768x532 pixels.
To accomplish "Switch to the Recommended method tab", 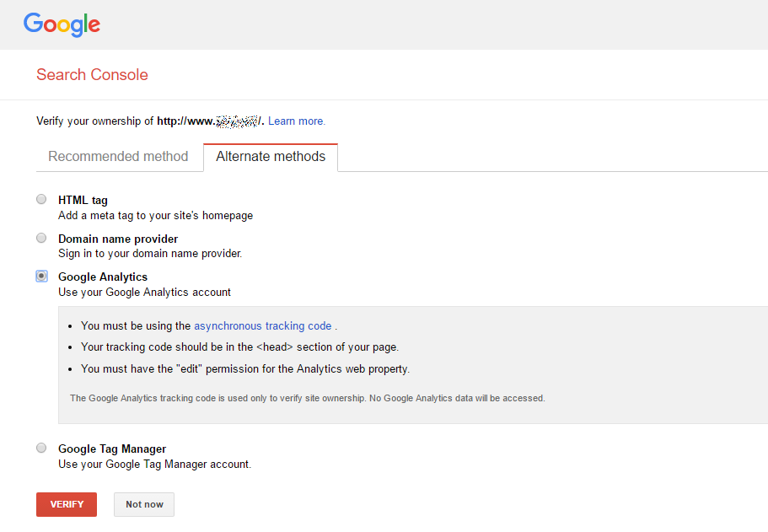I will tap(118, 156).
